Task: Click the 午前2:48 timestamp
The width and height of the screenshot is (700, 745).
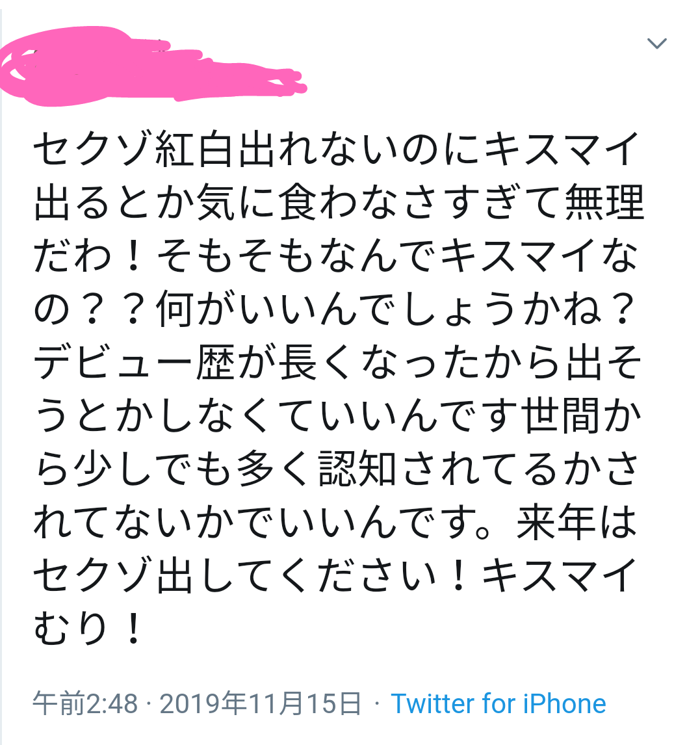Action: coord(85,703)
